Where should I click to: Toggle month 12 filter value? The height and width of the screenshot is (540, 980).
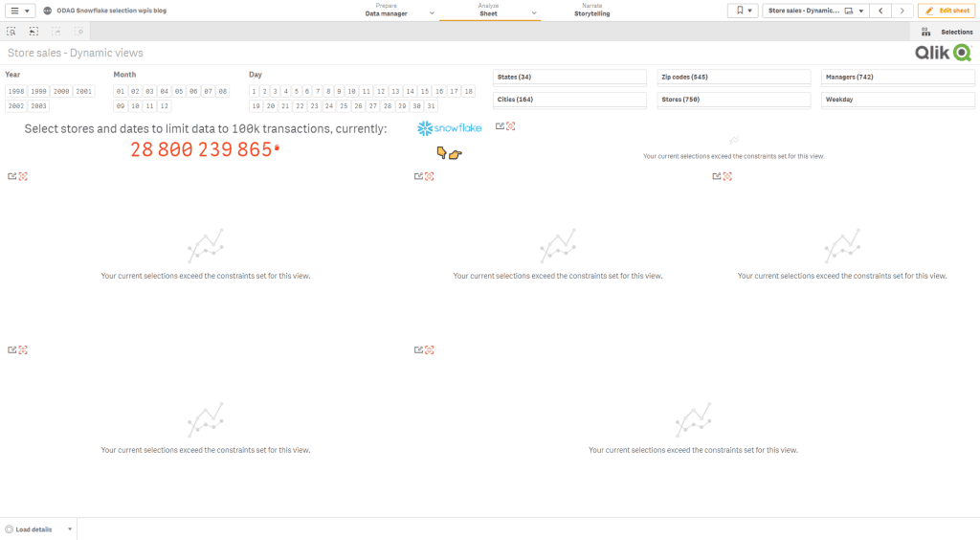tap(165, 106)
